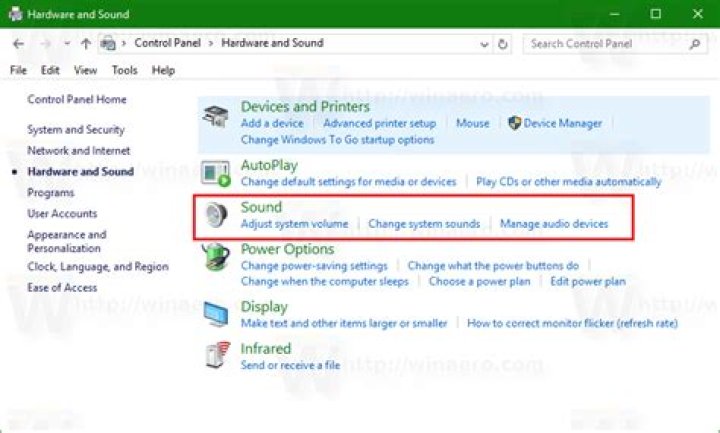The image size is (720, 433).
Task: Click the address bar Control Panel icon
Action: click(x=108, y=44)
